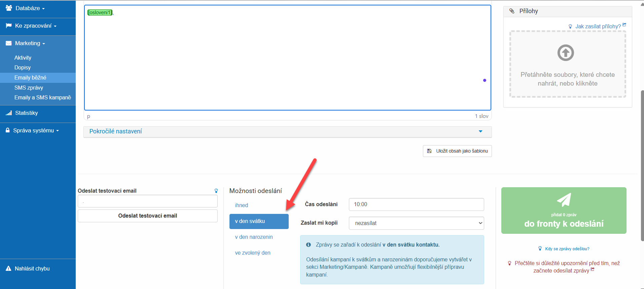Click the upload arrow circle icon
The width and height of the screenshot is (644, 289).
pos(566,53)
